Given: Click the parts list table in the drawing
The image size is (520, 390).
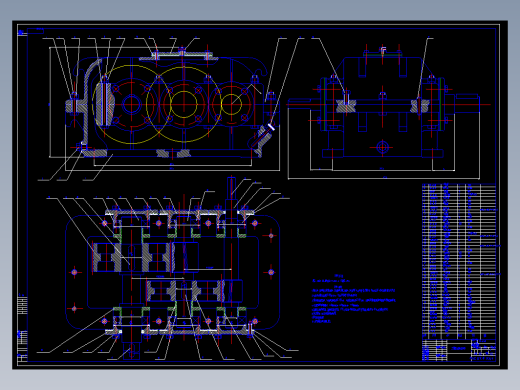Looking at the screenshot, I should pos(459,261).
